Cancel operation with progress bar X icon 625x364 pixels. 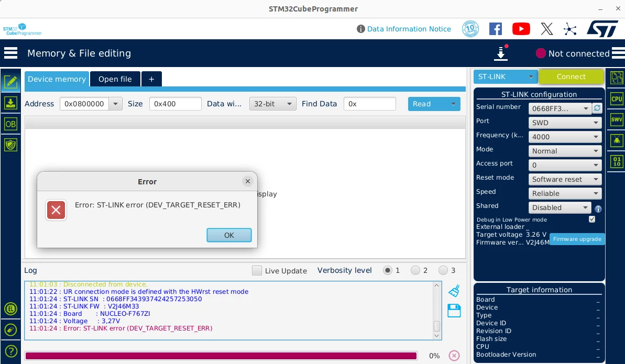click(454, 355)
